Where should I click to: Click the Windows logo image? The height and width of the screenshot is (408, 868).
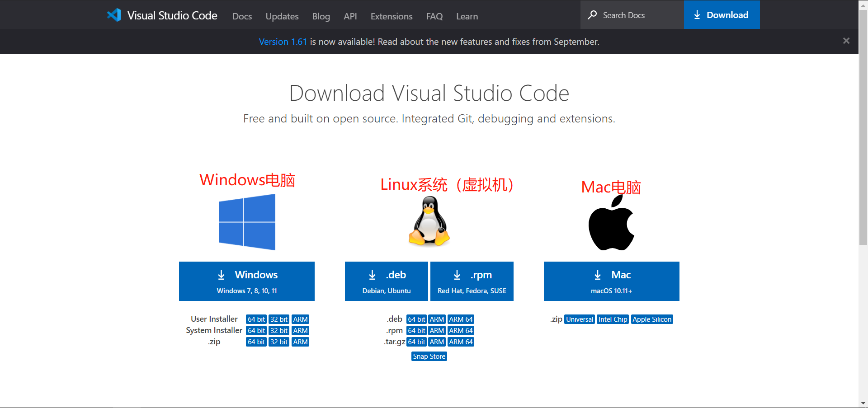(247, 222)
